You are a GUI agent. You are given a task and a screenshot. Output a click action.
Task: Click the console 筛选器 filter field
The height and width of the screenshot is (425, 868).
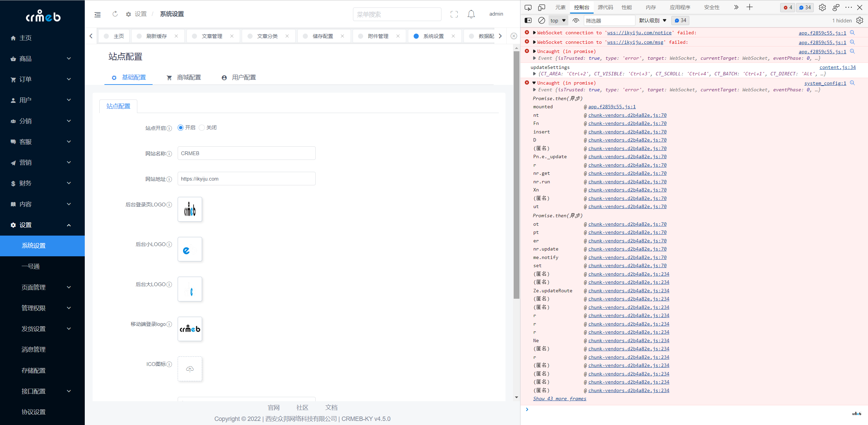tap(609, 20)
